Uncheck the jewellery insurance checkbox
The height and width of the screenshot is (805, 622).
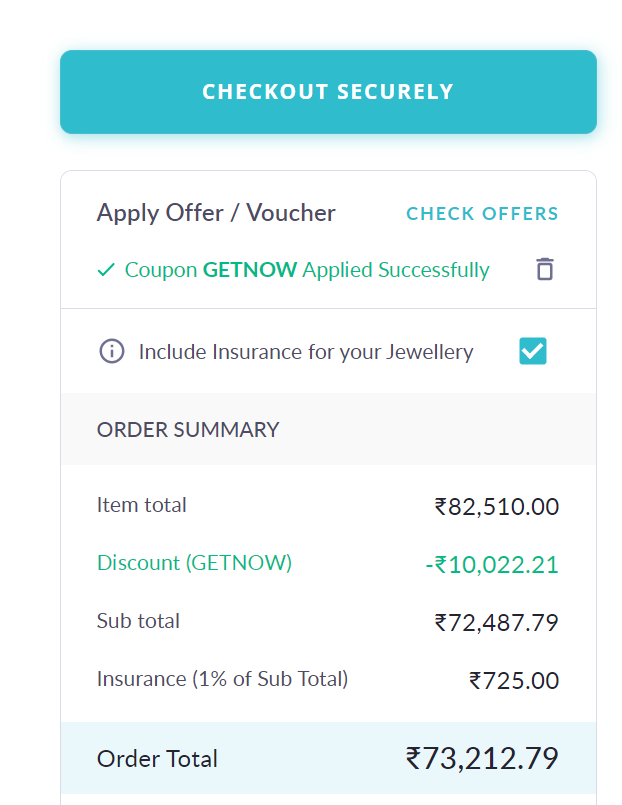[x=533, y=351]
